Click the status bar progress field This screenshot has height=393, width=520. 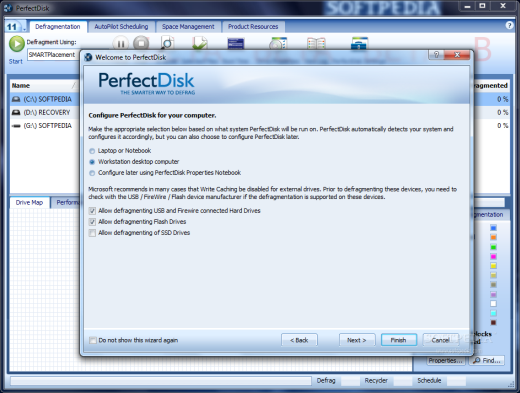[x=161, y=381]
